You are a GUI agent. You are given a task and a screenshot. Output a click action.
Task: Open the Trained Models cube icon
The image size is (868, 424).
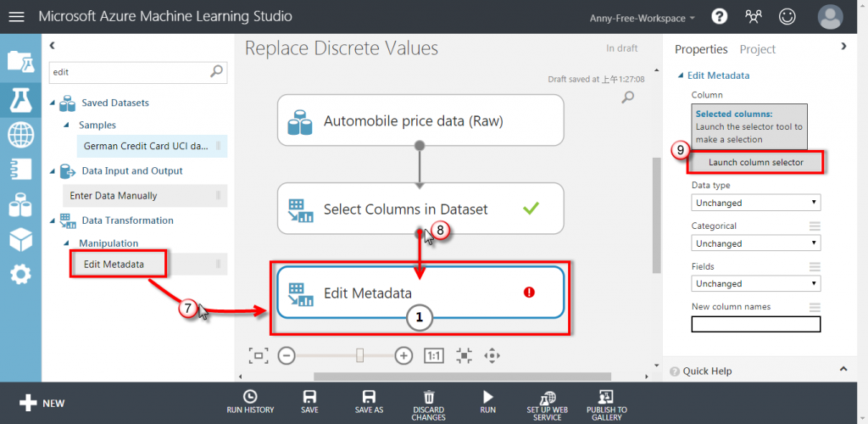[x=20, y=239]
